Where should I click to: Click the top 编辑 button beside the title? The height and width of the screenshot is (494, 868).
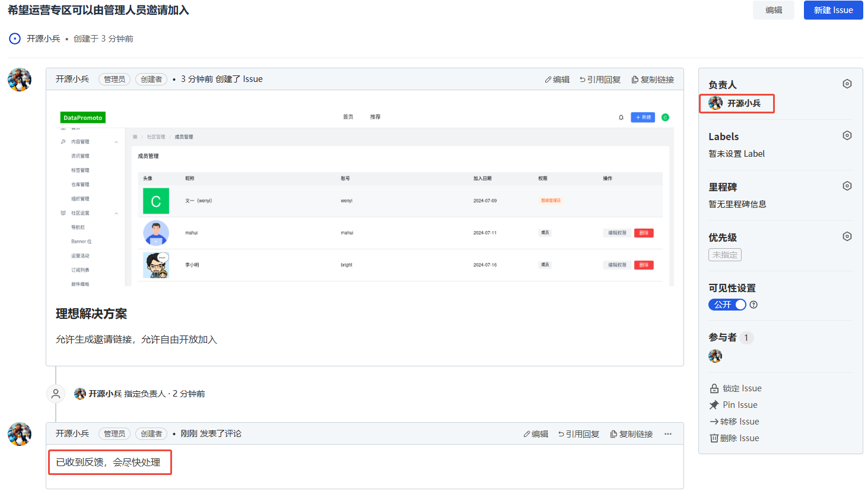click(773, 10)
